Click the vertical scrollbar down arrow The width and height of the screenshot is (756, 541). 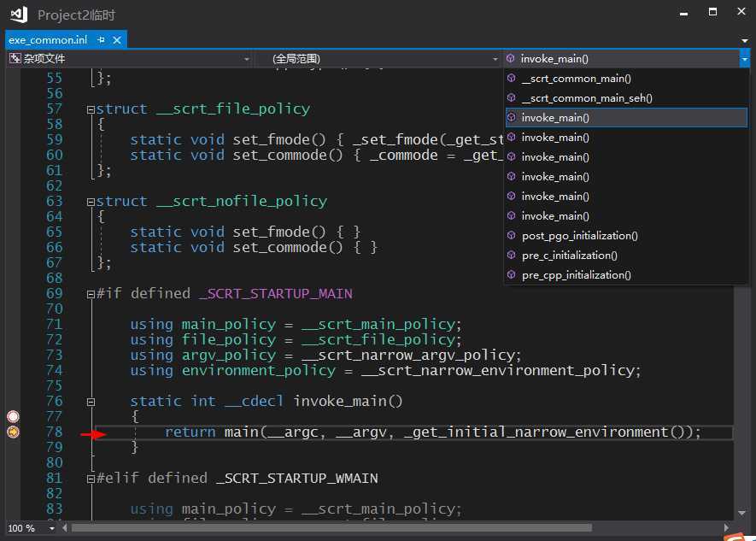point(742,513)
